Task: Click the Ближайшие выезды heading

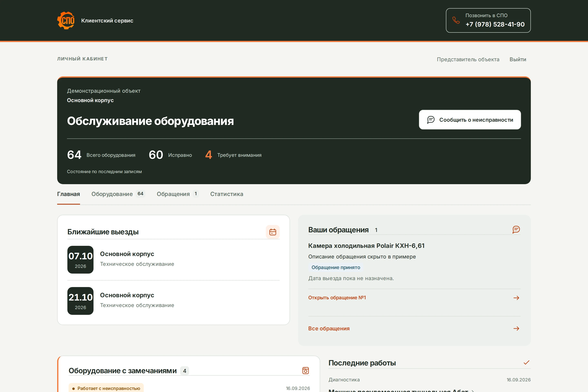Action: click(103, 232)
